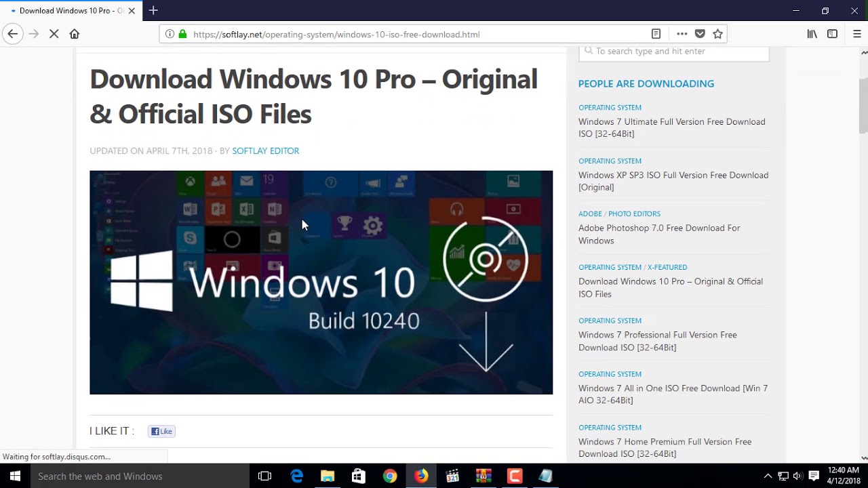The width and height of the screenshot is (868, 488).
Task: Toggle reader view icon
Action: [656, 34]
